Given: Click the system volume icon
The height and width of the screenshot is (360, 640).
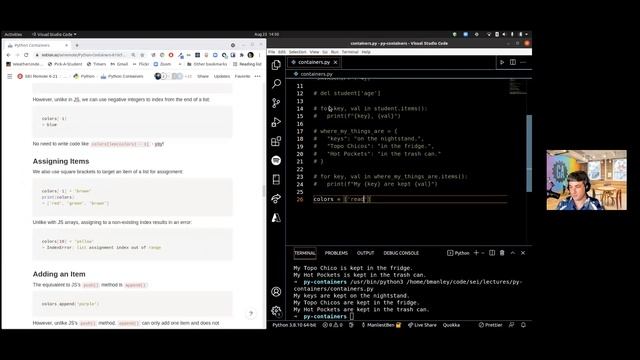Looking at the screenshot, I should (x=504, y=34).
